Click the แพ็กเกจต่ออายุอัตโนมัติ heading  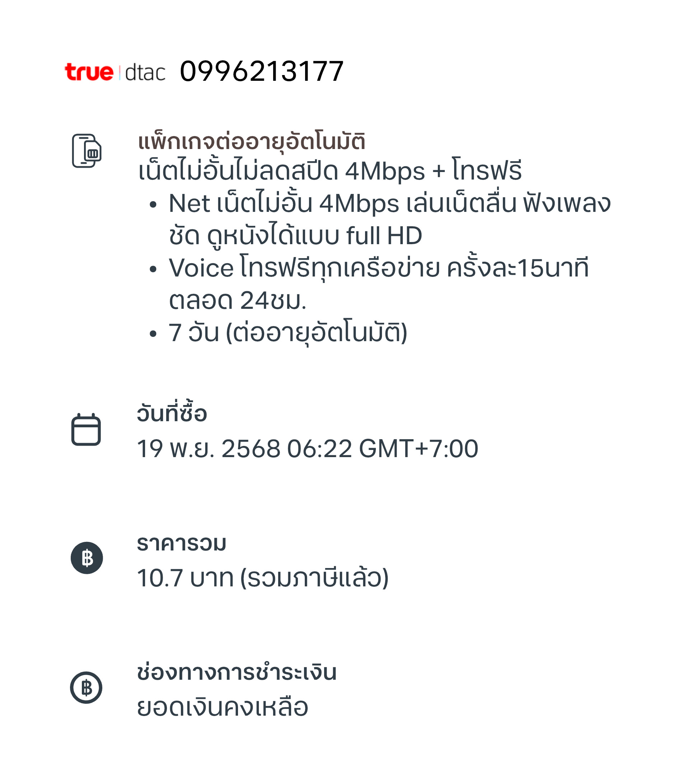(x=252, y=142)
